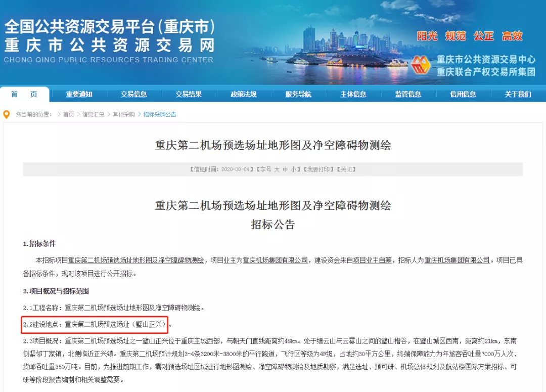Screen dimensions: 546x392
Task: Open the 主体信息 navigation item
Action: pyautogui.click(x=353, y=94)
